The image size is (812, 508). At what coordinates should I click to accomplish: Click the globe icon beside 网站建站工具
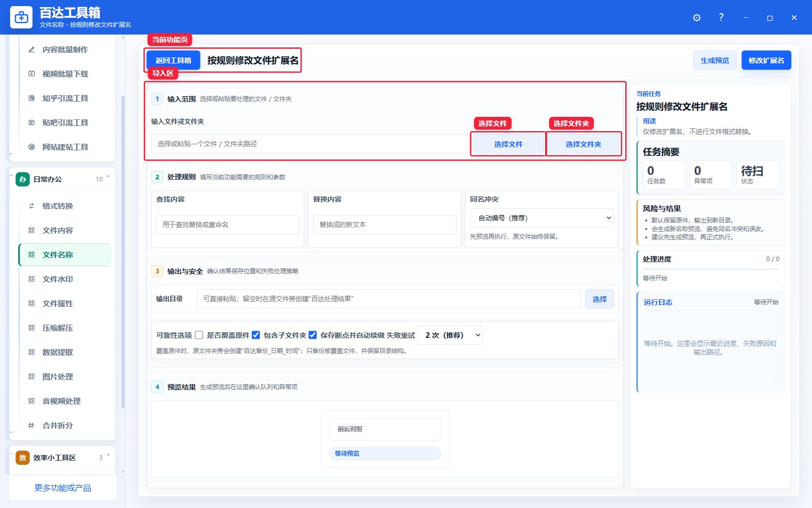(31, 147)
